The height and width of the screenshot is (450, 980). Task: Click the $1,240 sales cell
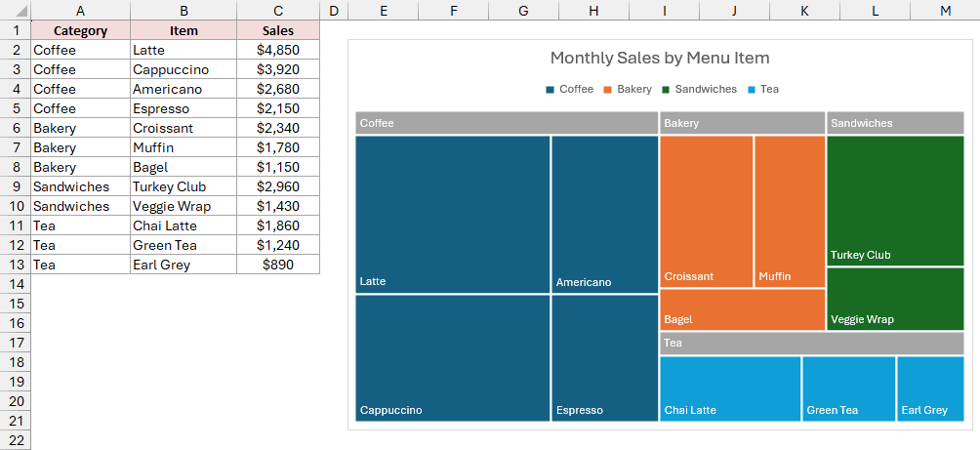pyautogui.click(x=278, y=245)
